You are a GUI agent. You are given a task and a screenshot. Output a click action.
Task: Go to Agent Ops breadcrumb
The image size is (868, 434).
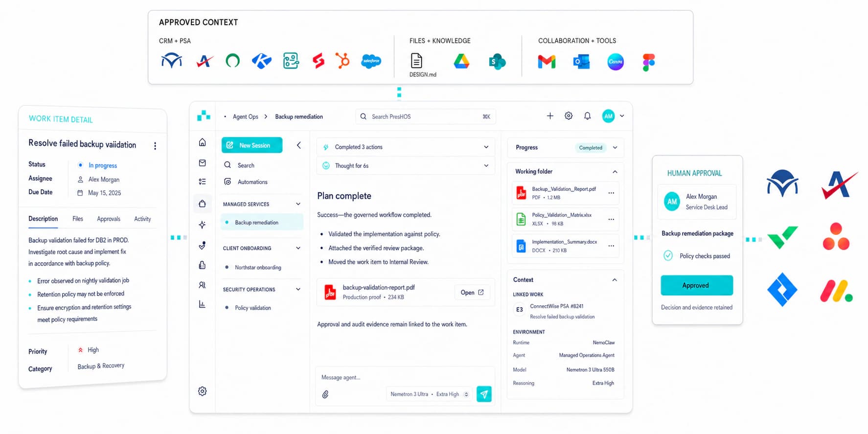pyautogui.click(x=245, y=116)
